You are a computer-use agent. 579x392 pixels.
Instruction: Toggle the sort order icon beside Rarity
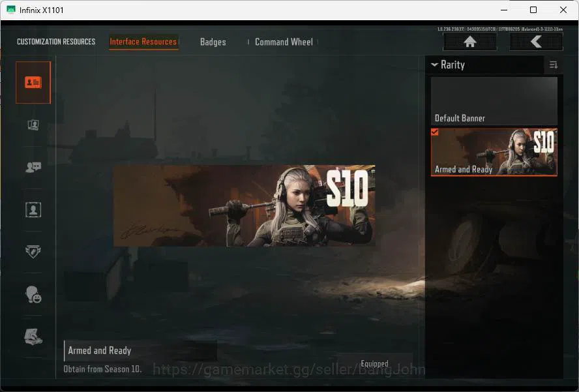tap(553, 65)
